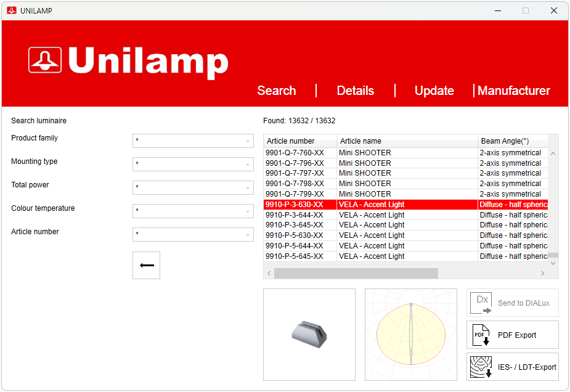The height and width of the screenshot is (392, 570).
Task: Select row 9910-P-5-630-XX
Action: click(x=405, y=235)
